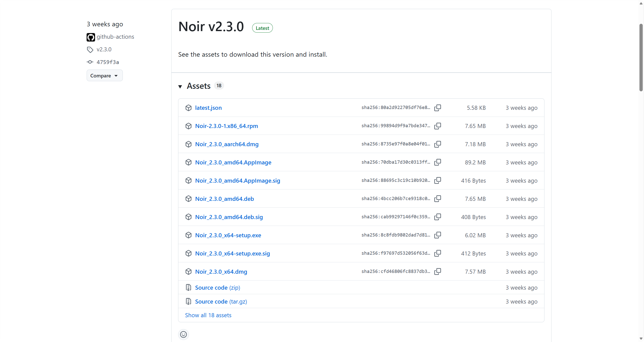Open commit 4759f3a
Viewport: 644px width, 342px height.
click(x=108, y=62)
